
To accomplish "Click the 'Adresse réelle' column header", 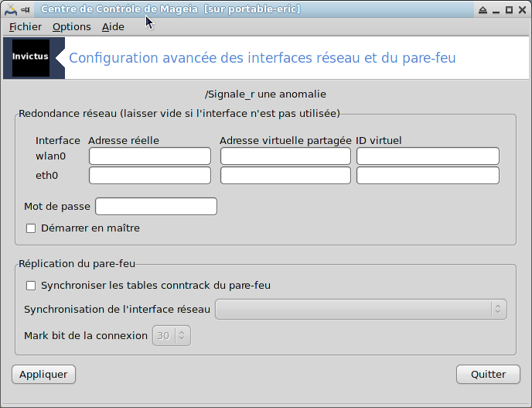I will point(124,140).
